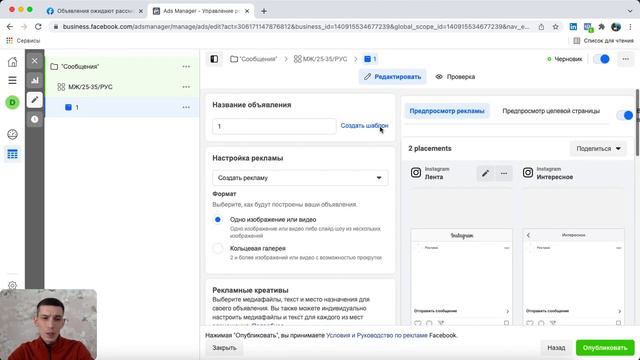Edit Instagram Лента placement with pencil
Screen dimensions: 640x360
(x=485, y=173)
